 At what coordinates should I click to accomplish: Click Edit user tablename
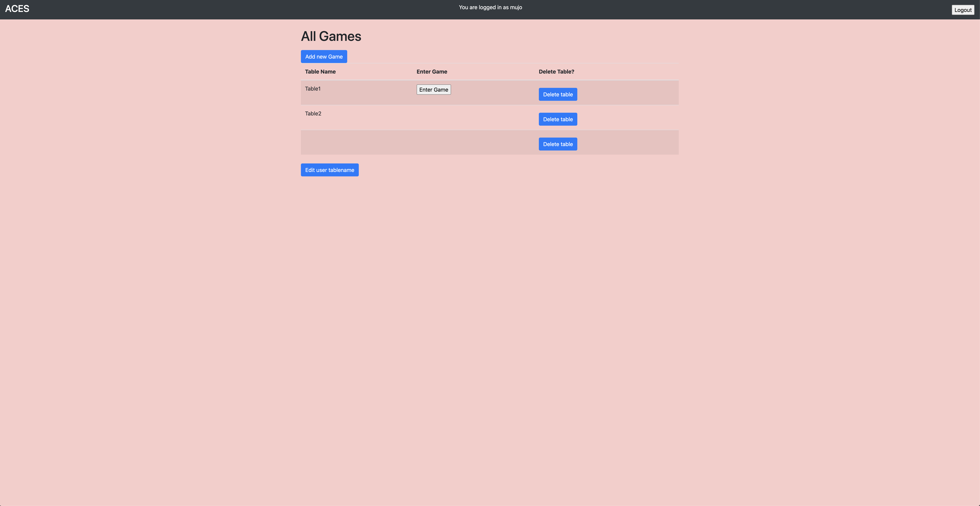[330, 170]
